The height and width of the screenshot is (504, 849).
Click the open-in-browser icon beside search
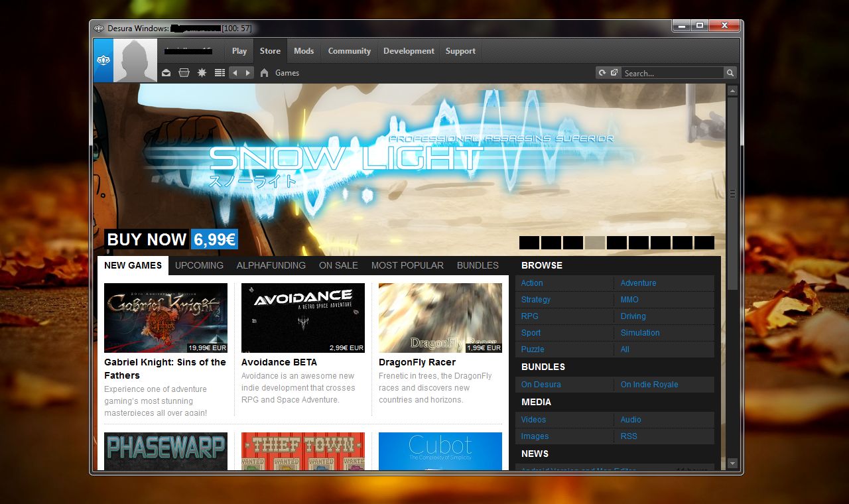(614, 73)
